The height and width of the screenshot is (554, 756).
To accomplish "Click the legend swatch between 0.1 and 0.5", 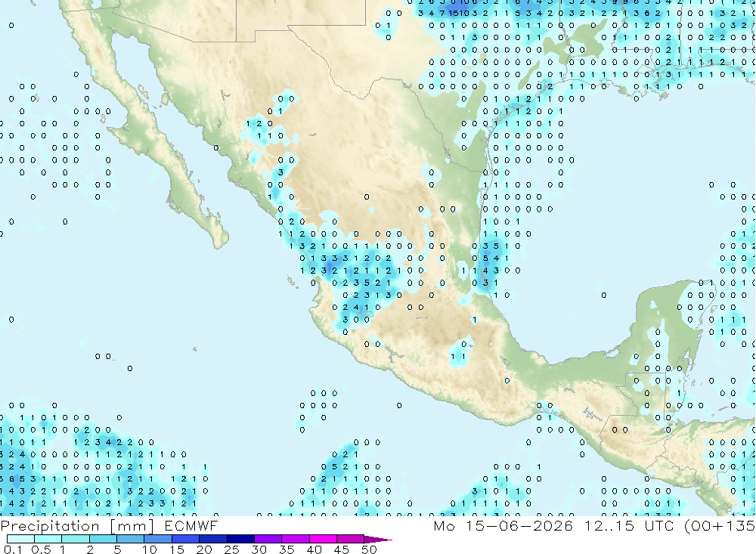I will coord(20,539).
